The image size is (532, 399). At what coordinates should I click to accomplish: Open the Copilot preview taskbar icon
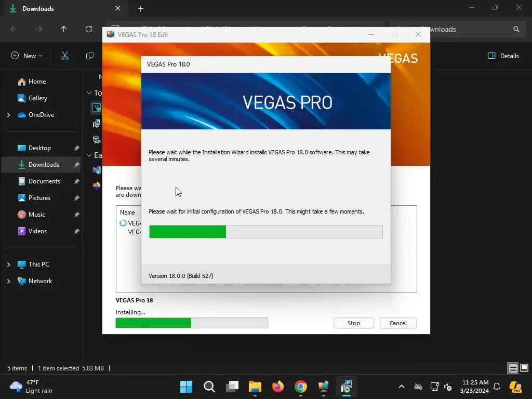click(x=516, y=387)
